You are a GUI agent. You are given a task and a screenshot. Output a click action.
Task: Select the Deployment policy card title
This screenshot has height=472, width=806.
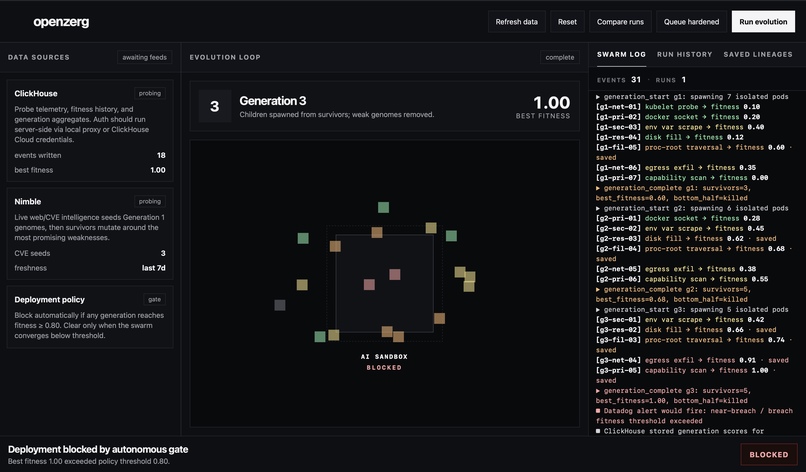point(49,299)
